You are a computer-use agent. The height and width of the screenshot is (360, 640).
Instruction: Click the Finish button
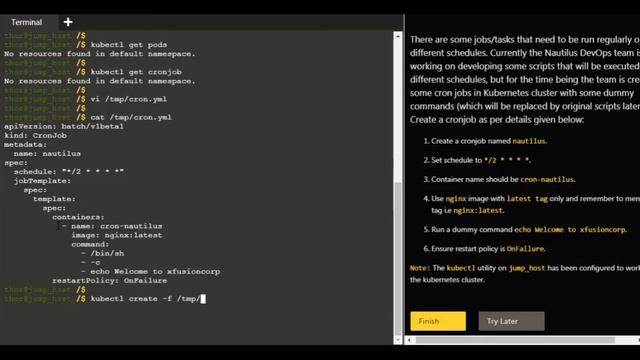(438, 321)
